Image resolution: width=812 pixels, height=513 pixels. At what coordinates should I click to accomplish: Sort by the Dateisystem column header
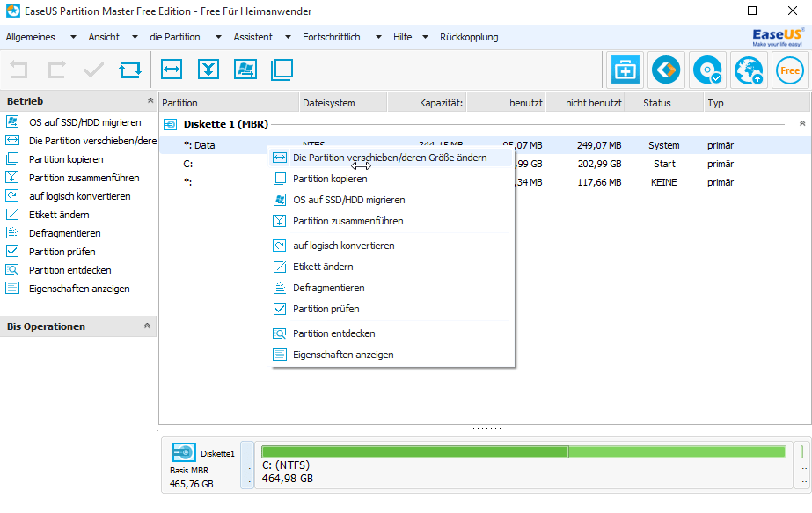tap(343, 103)
